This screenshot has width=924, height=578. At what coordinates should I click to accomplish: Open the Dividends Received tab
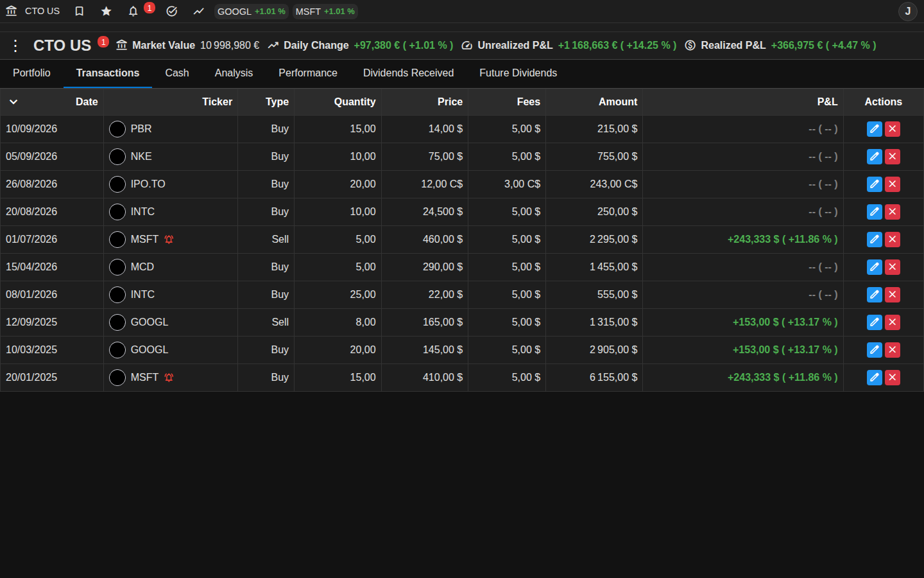[x=408, y=73]
